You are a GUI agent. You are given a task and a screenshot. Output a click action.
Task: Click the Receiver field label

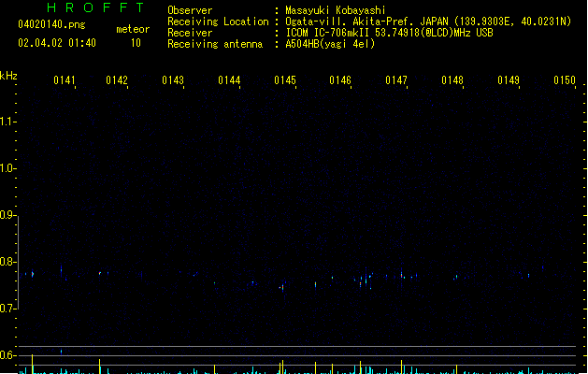coord(190,33)
